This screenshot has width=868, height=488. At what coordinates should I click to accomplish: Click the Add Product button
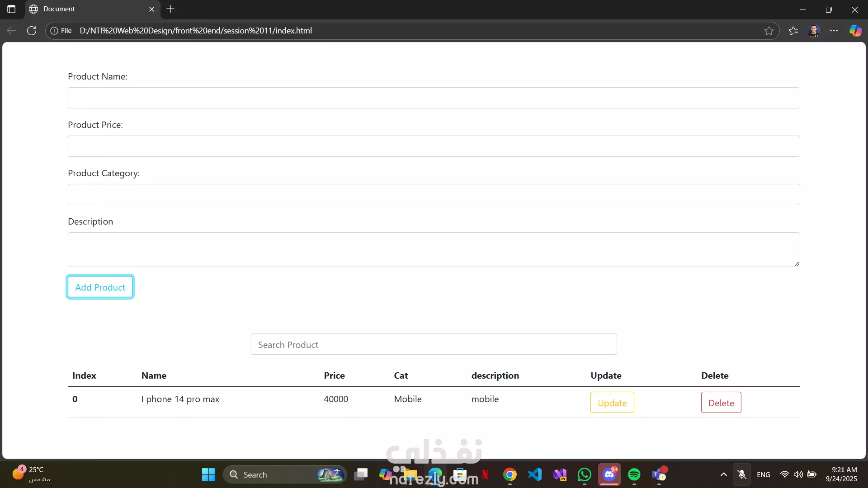pos(100,287)
